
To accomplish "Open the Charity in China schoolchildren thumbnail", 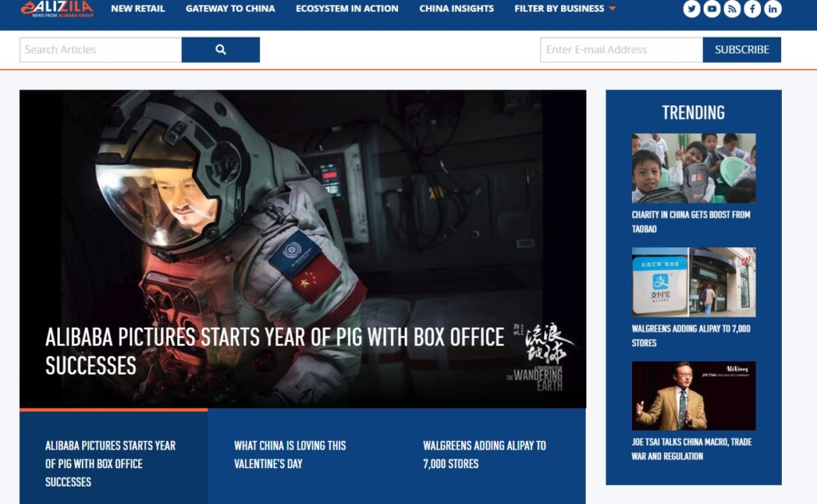I will click(x=693, y=168).
